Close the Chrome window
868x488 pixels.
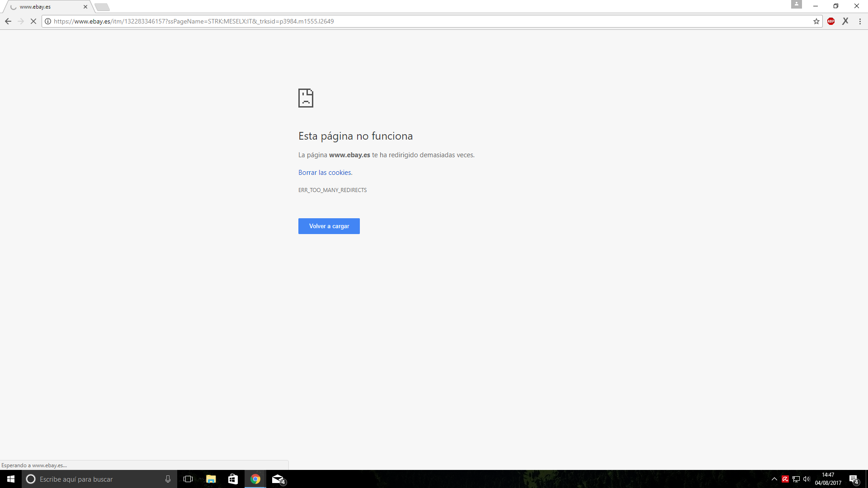click(x=857, y=6)
